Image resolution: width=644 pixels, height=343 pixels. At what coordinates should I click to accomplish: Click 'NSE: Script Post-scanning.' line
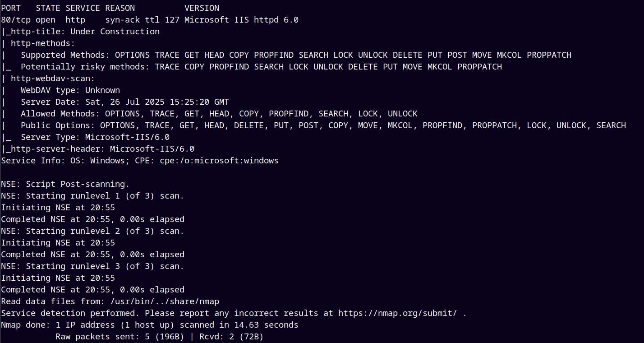click(x=65, y=184)
